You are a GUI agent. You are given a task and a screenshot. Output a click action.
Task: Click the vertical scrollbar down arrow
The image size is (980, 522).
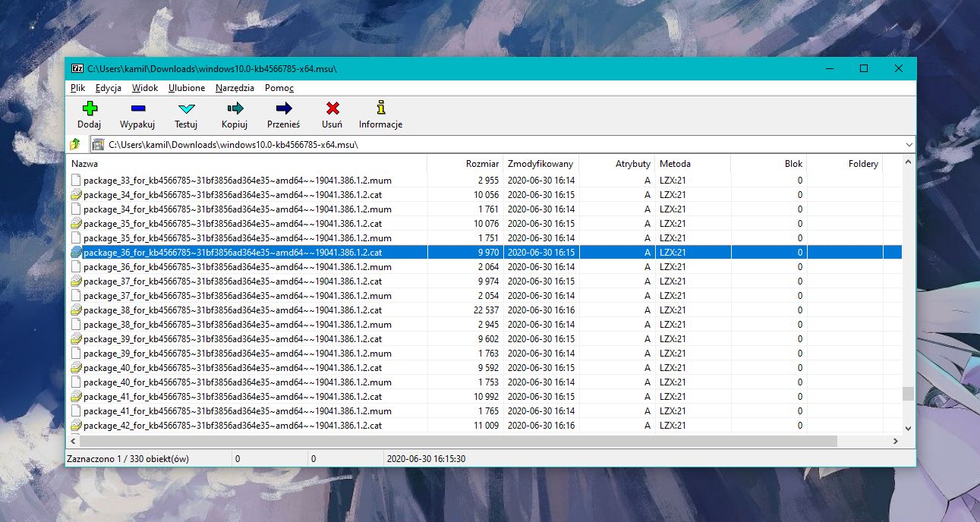909,427
